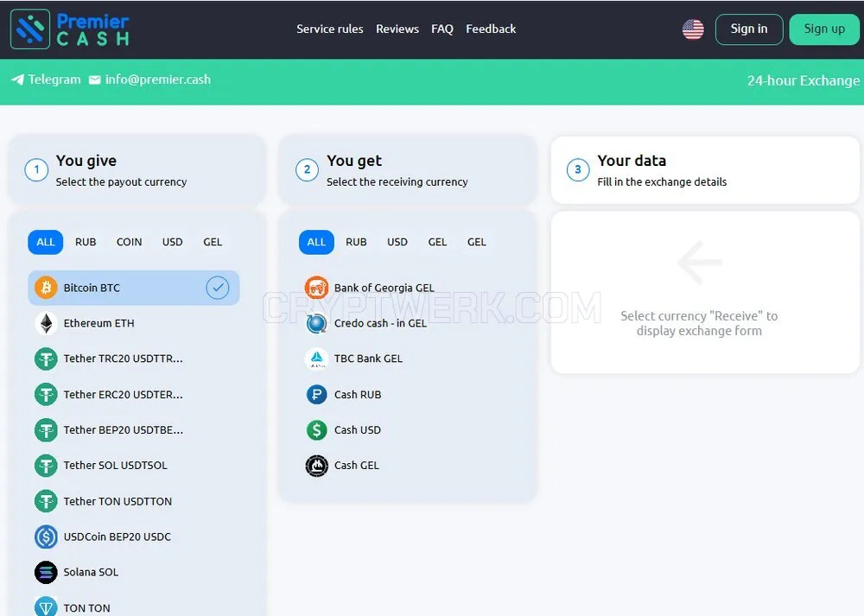
Task: Click the Solana SOL icon
Action: pyautogui.click(x=46, y=573)
